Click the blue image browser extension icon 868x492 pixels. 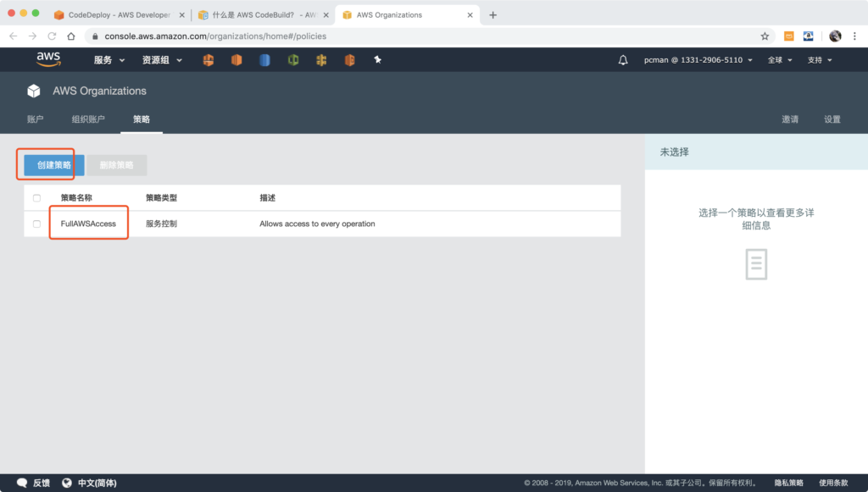[808, 36]
